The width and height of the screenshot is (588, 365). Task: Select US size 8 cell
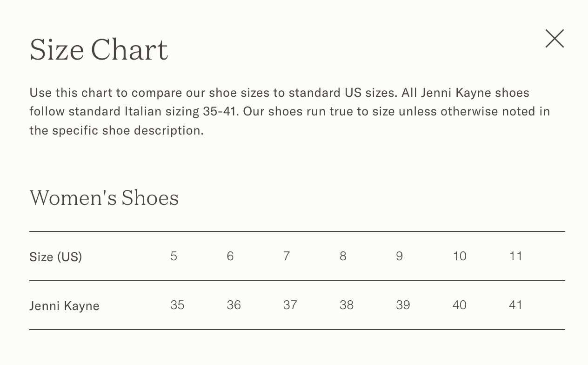(x=343, y=256)
